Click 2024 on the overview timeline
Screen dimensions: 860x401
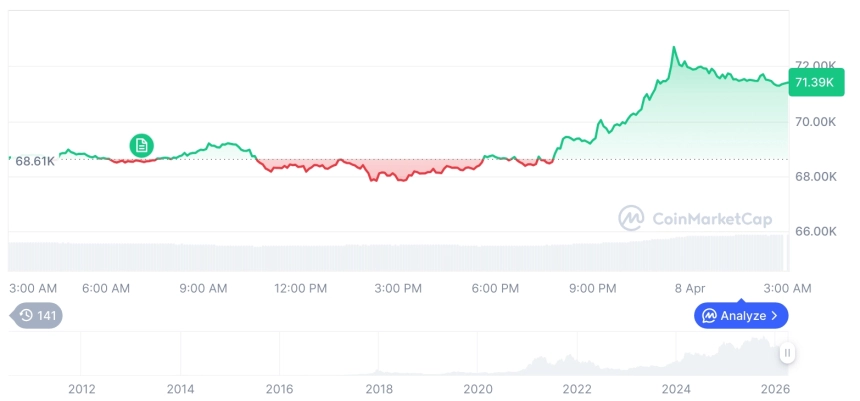click(676, 389)
